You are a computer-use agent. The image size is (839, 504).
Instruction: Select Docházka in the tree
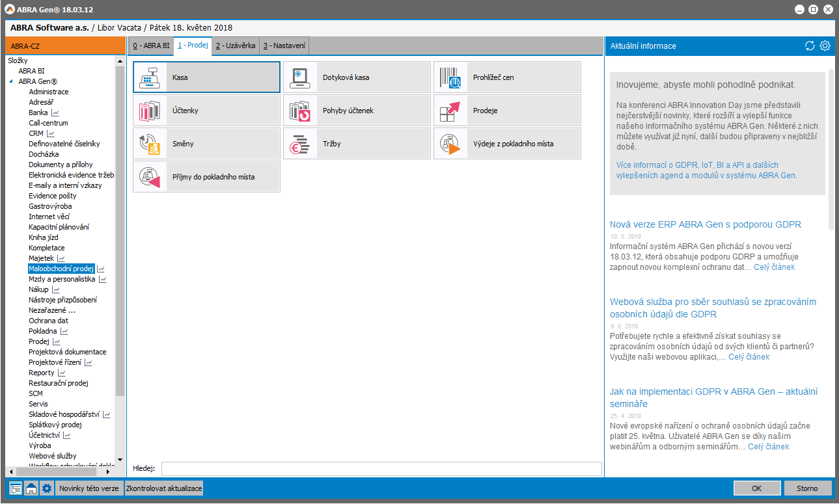point(44,154)
